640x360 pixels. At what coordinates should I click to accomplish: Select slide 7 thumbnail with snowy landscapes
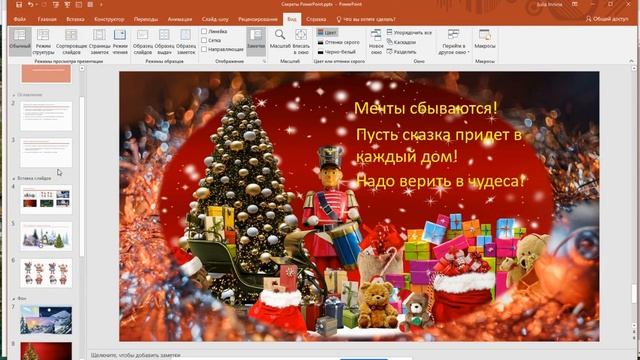tap(46, 320)
